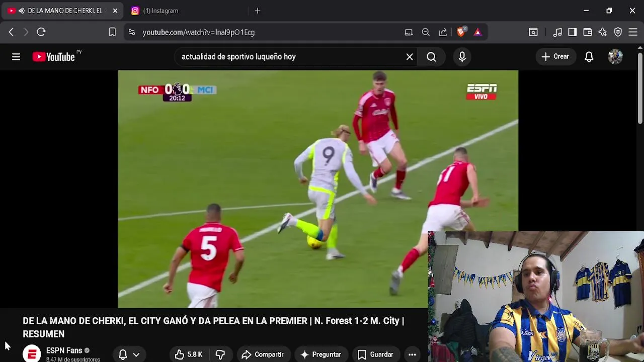The image size is (644, 362).
Task: Open the ESPN Fans channel avatar
Action: coord(32,354)
